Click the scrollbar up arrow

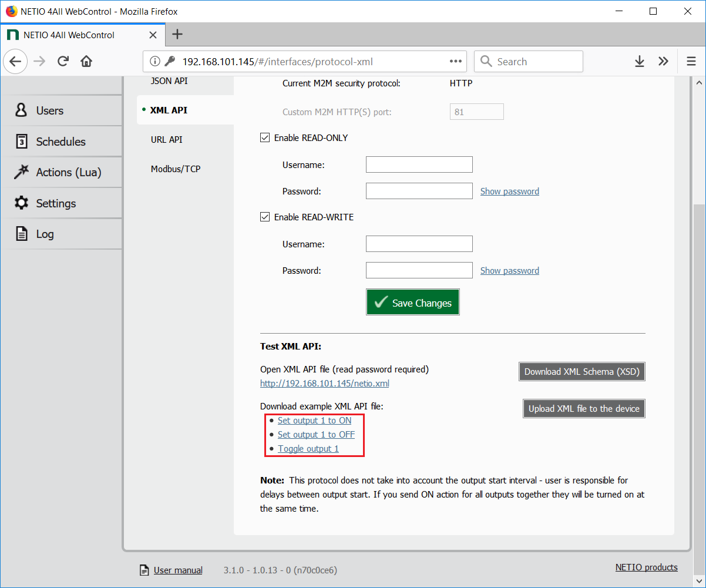(x=700, y=83)
